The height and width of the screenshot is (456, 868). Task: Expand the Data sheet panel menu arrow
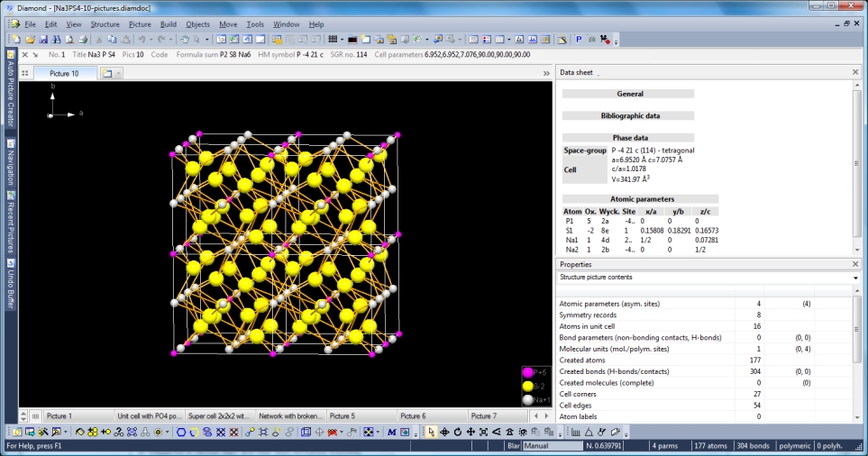[x=598, y=73]
